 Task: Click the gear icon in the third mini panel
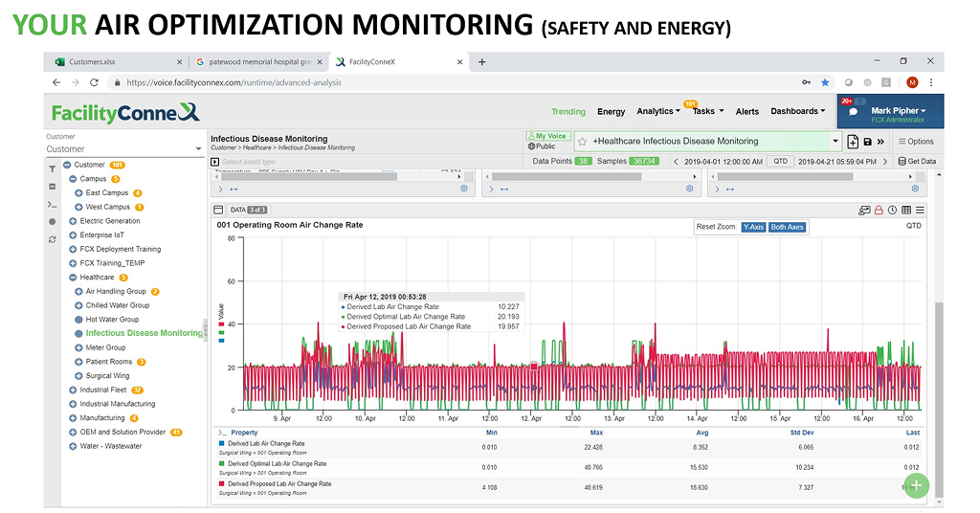(915, 189)
